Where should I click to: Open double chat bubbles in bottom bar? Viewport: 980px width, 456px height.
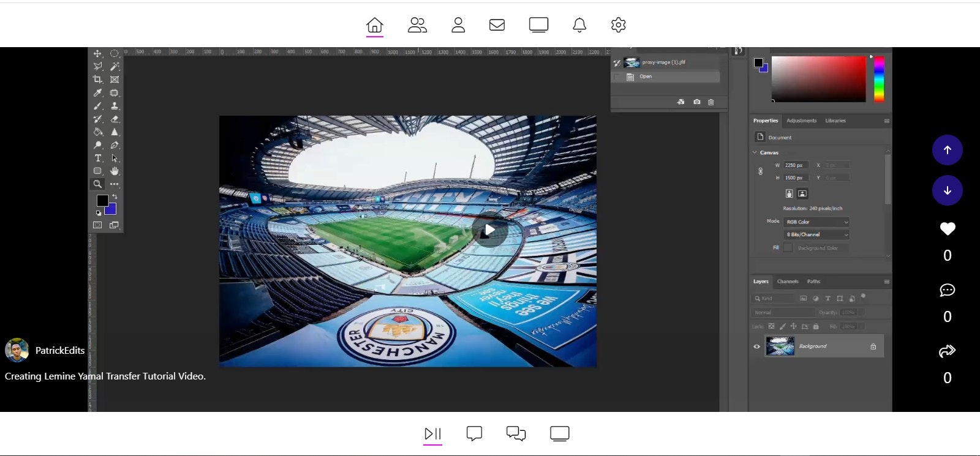[516, 434]
